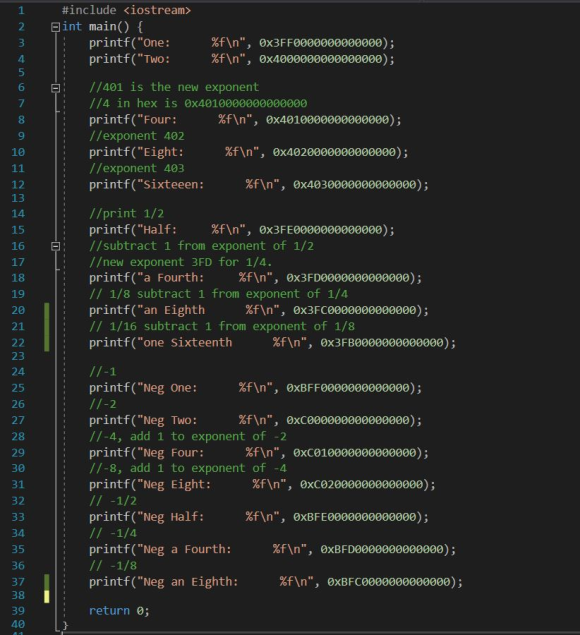
Task: Click the comment '//exponent 402'
Action: [x=137, y=136]
